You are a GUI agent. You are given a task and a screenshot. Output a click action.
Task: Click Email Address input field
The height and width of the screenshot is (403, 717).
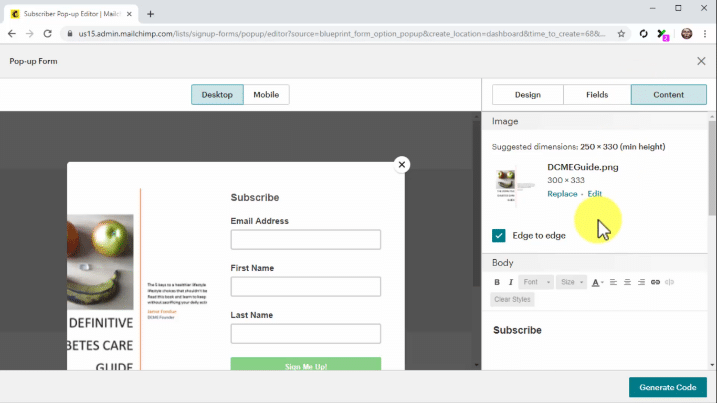pyautogui.click(x=305, y=240)
